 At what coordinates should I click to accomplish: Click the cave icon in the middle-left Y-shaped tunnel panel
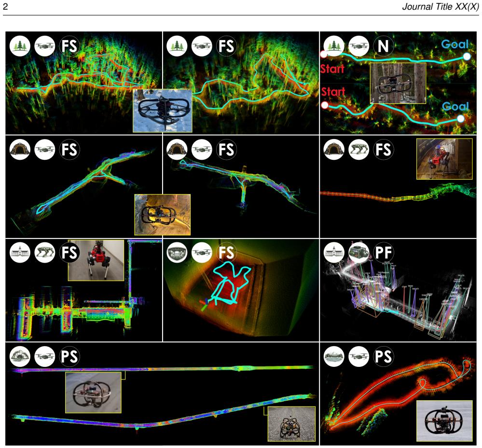20,150
